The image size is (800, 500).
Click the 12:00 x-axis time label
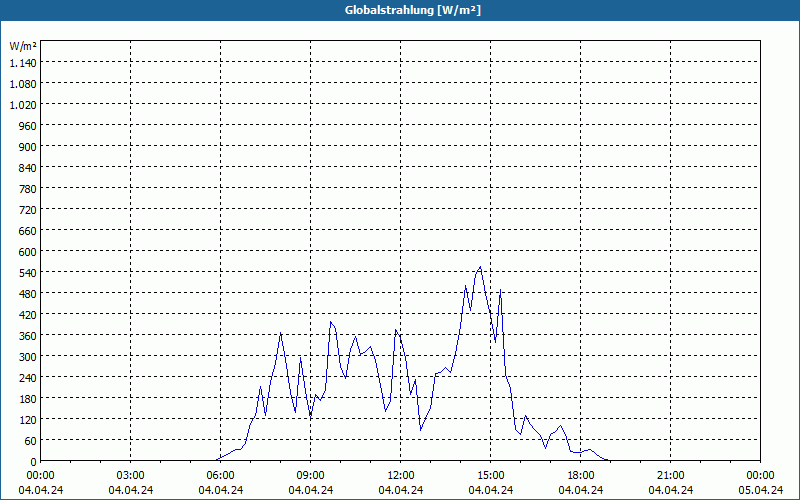click(x=401, y=476)
